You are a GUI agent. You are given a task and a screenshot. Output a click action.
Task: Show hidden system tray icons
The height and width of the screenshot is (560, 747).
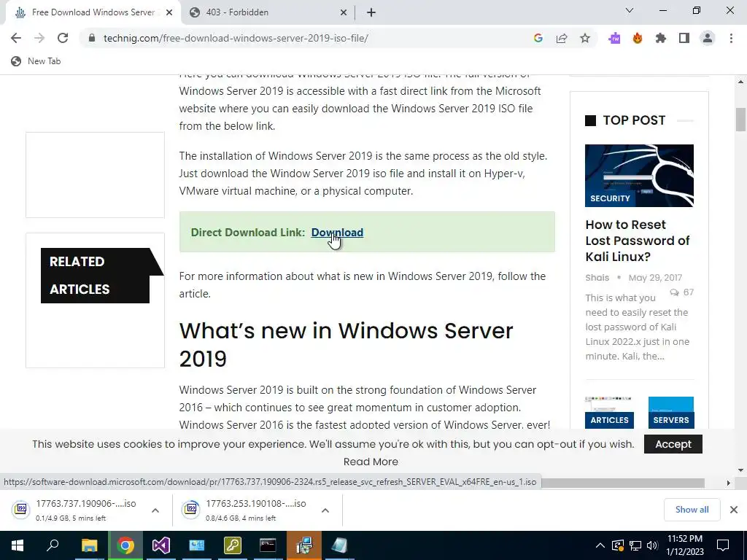(600, 545)
